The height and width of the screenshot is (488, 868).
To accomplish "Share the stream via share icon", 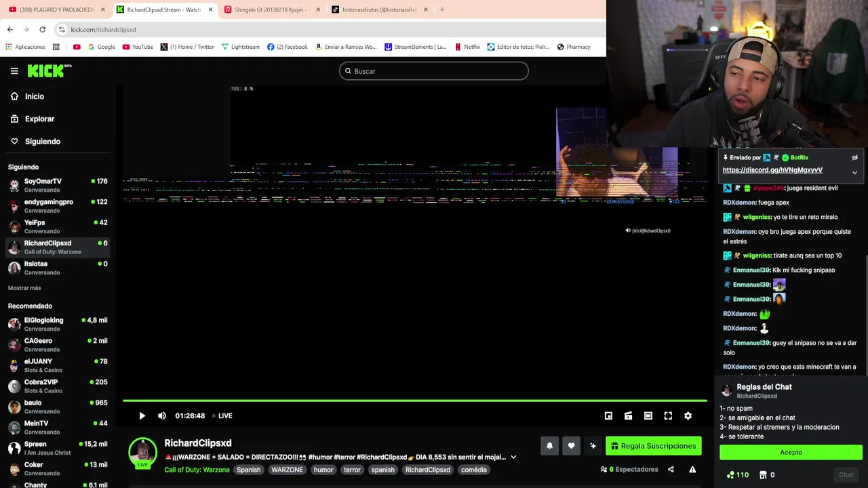I will click(671, 469).
